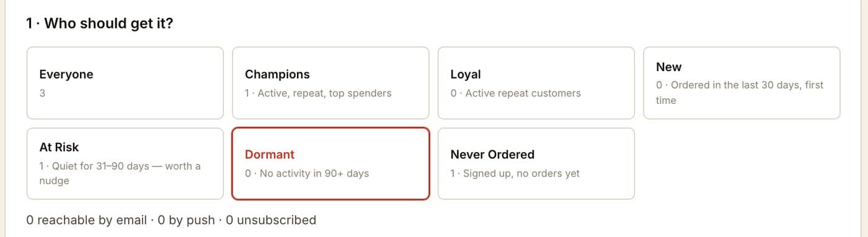Click the "0 reachable by email" text
The height and width of the screenshot is (237, 868).
87,220
